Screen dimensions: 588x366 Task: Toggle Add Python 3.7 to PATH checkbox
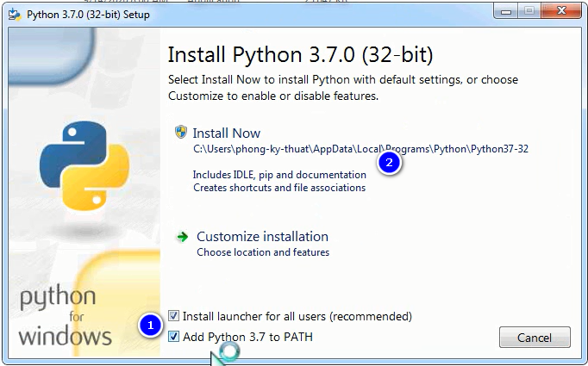(173, 337)
